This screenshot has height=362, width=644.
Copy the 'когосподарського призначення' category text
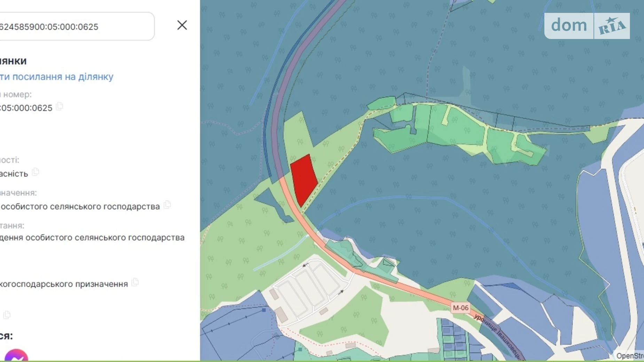coord(135,283)
